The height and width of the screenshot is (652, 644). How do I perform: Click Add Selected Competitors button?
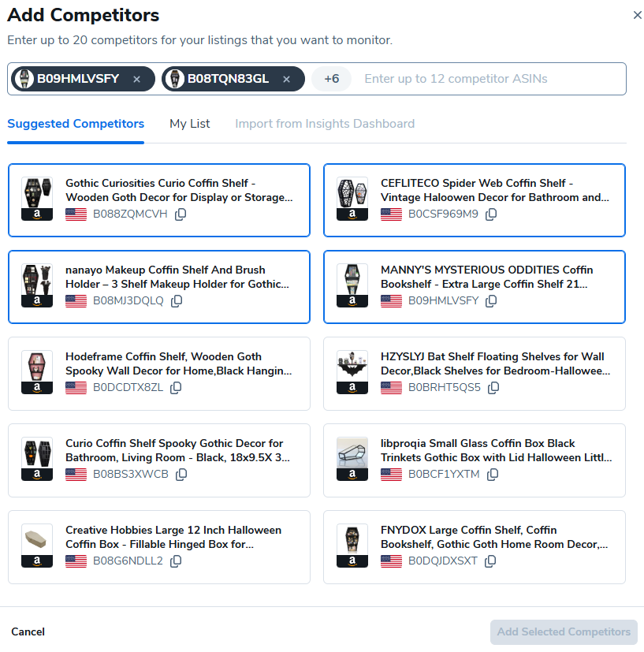pos(564,632)
